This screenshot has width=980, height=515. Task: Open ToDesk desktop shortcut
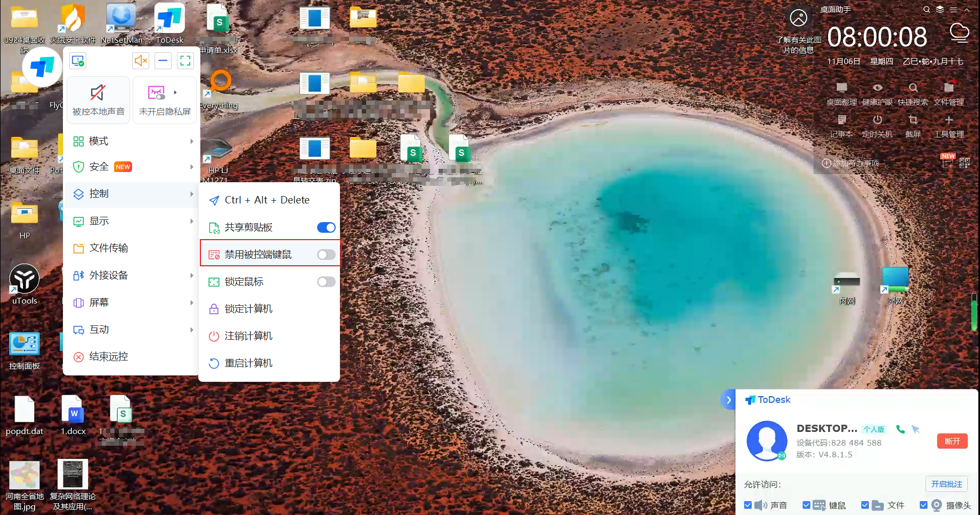[169, 23]
